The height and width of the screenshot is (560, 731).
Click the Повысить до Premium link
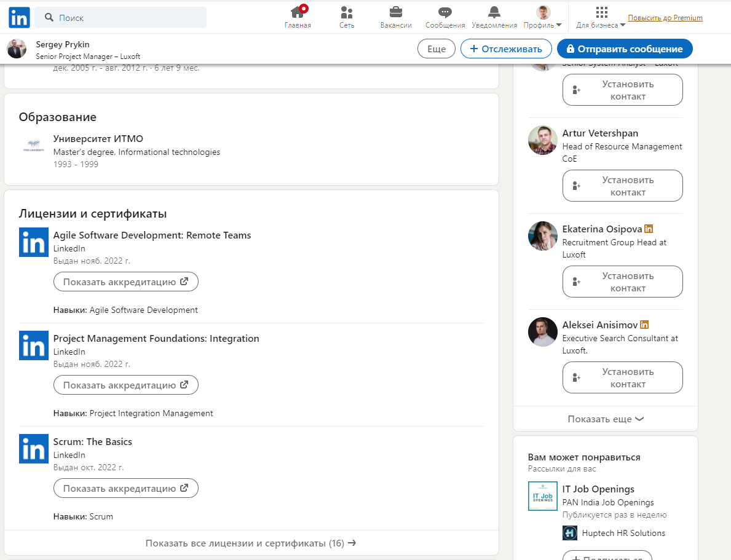pos(665,18)
